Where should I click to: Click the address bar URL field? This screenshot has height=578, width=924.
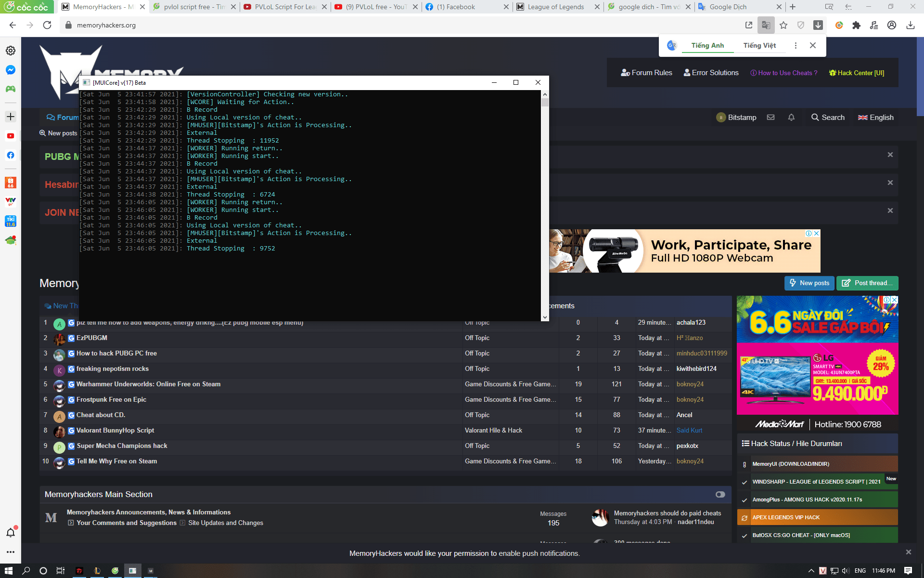[x=404, y=25]
